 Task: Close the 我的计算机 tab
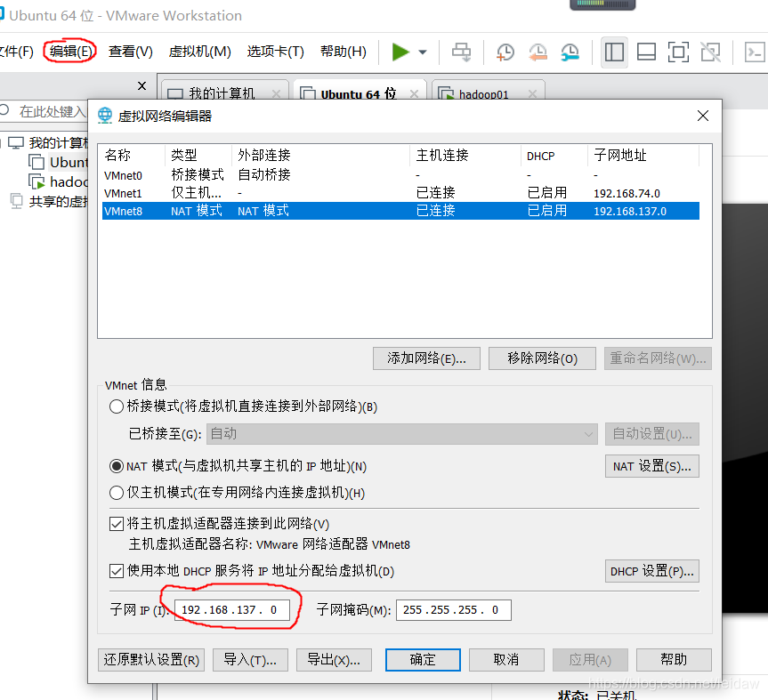pyautogui.click(x=276, y=94)
